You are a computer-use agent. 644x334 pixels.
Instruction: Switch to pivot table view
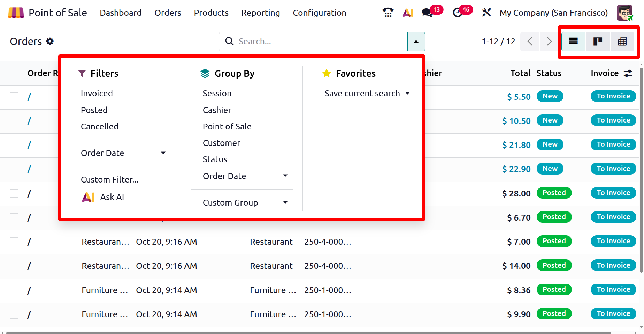622,42
